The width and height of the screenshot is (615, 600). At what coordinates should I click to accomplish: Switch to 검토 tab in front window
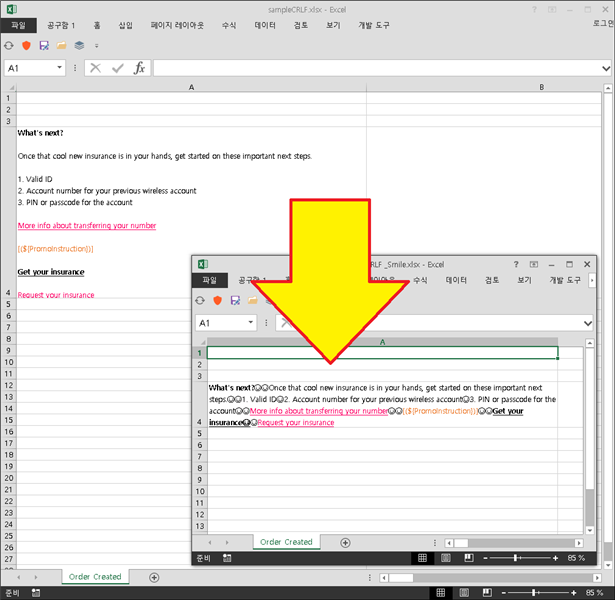tap(492, 280)
